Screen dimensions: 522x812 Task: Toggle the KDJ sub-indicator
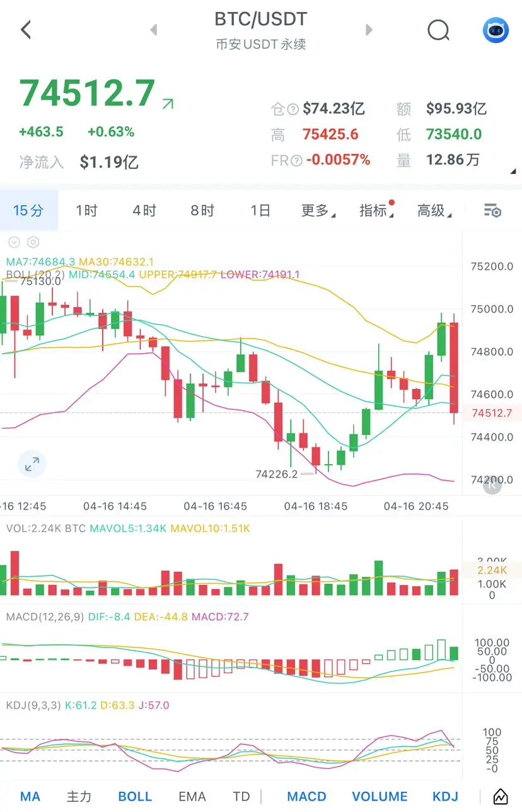click(445, 796)
